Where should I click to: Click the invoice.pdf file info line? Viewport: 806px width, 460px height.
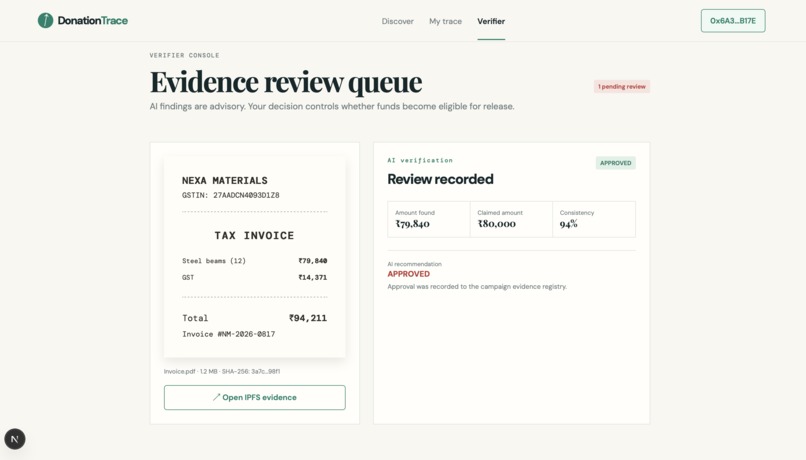pyautogui.click(x=222, y=371)
